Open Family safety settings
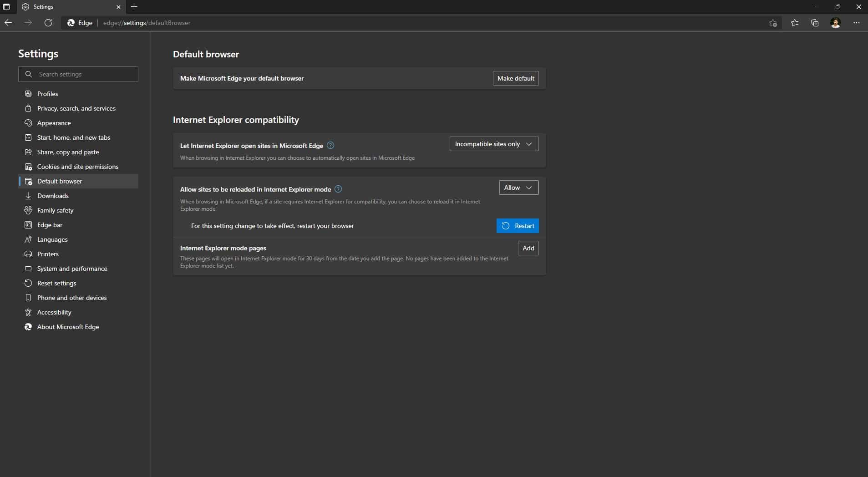Viewport: 868px width, 477px height. (78, 210)
